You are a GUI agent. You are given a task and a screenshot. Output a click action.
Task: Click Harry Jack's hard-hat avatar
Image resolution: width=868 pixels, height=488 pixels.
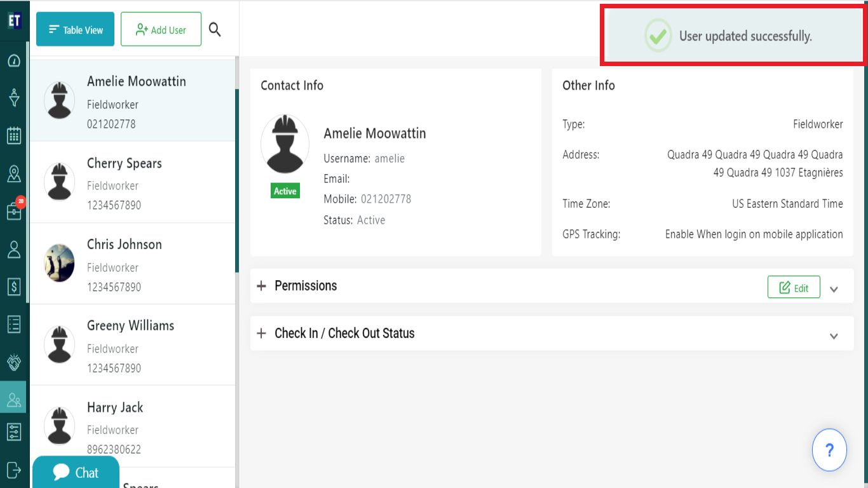click(59, 426)
